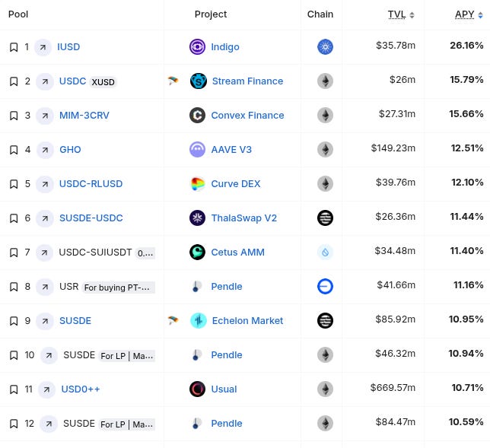Bookmark the MIM-3CRV pool
The width and height of the screenshot is (490, 448).
14,116
